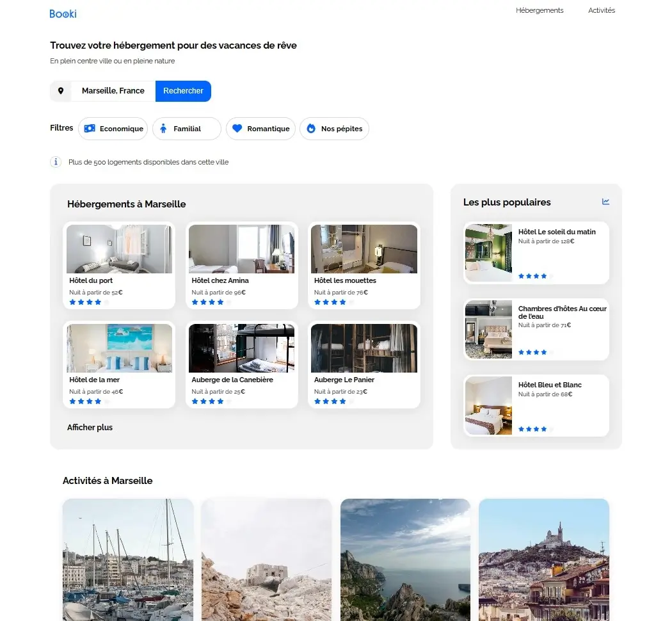Click the Hôtel Le soleil du matin title

[x=557, y=232]
